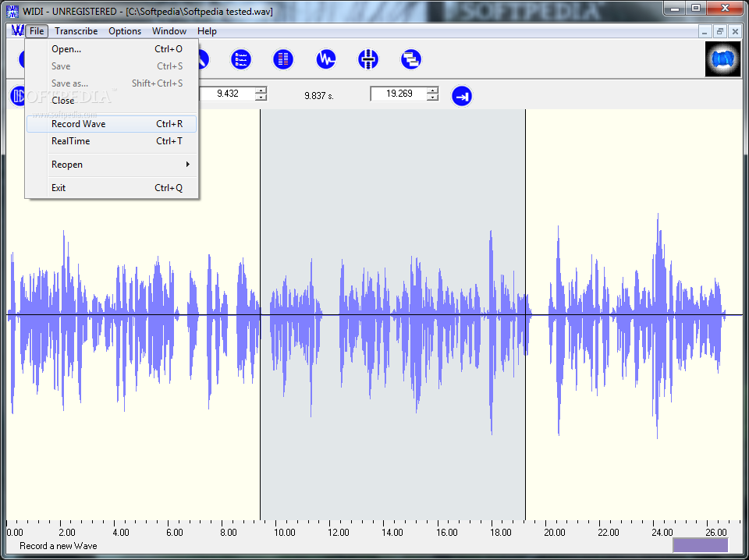The height and width of the screenshot is (560, 749).
Task: Click the WIDI document icon in menu bar
Action: [x=18, y=31]
